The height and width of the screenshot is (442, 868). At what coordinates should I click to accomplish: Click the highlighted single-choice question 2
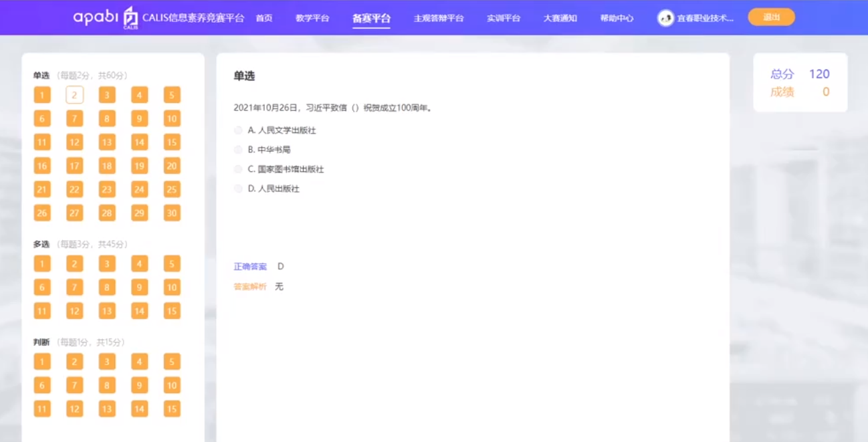[x=74, y=95]
